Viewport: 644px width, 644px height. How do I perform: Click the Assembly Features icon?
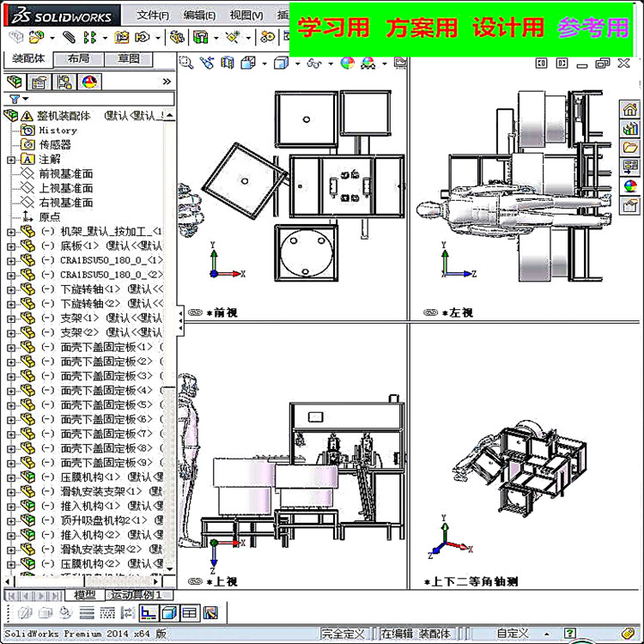point(200,38)
